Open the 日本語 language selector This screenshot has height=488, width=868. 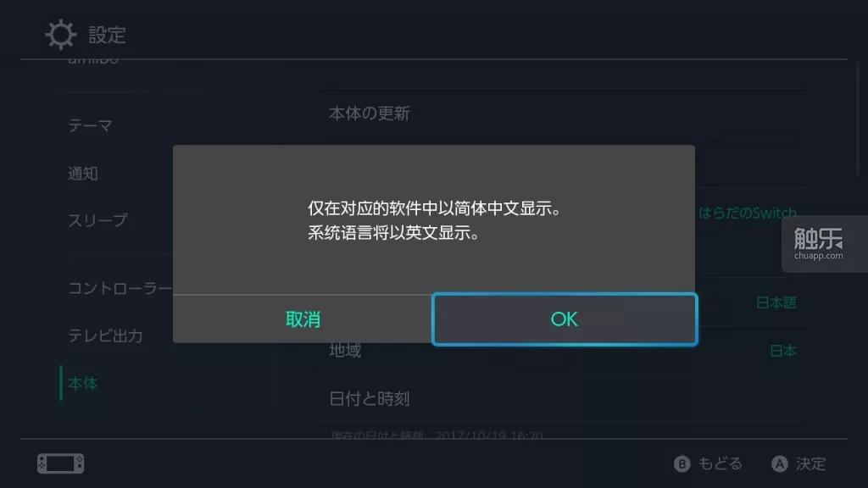776,302
